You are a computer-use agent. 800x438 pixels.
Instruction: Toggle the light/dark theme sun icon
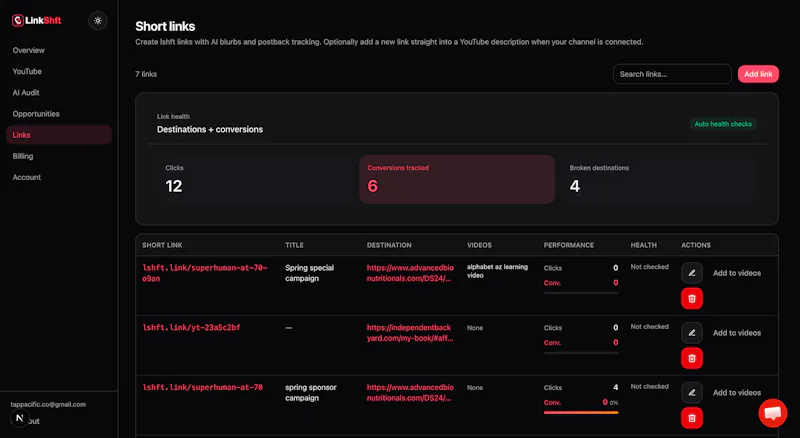pyautogui.click(x=98, y=21)
